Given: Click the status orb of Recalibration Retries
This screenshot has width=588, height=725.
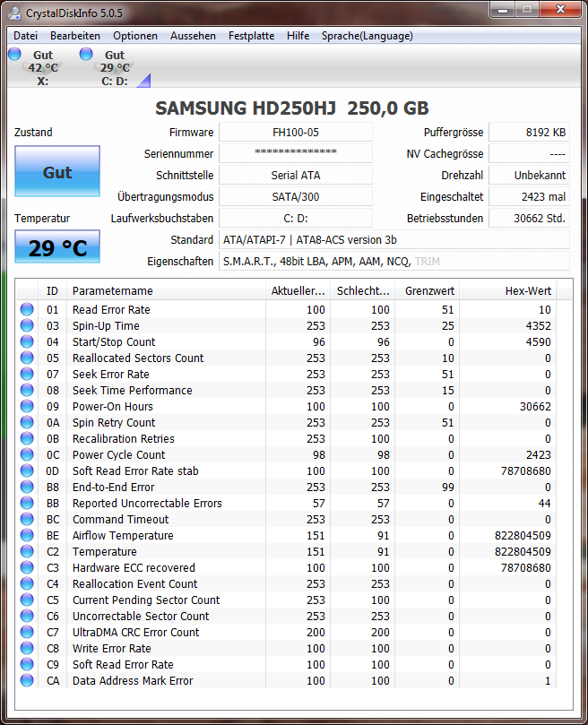Looking at the screenshot, I should pyautogui.click(x=27, y=438).
